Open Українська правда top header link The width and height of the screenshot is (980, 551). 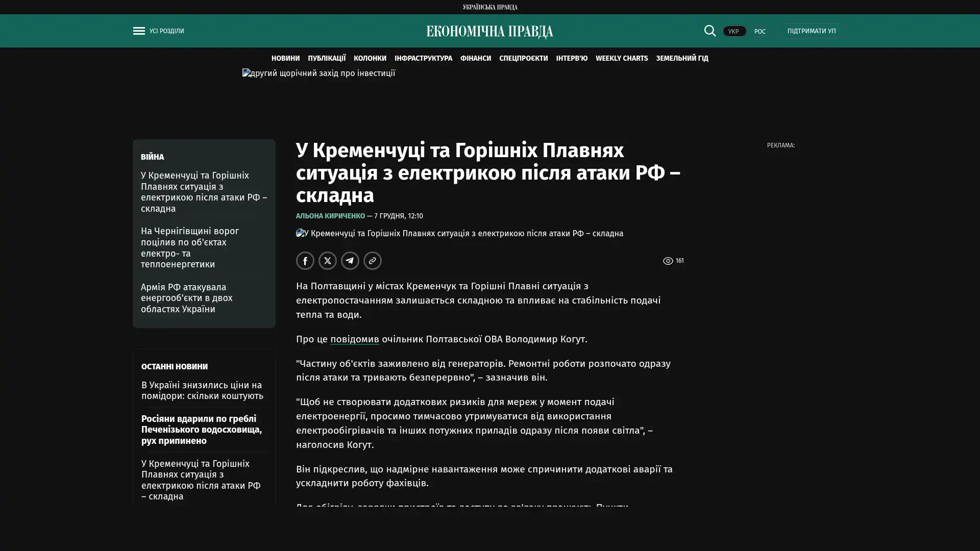click(489, 7)
